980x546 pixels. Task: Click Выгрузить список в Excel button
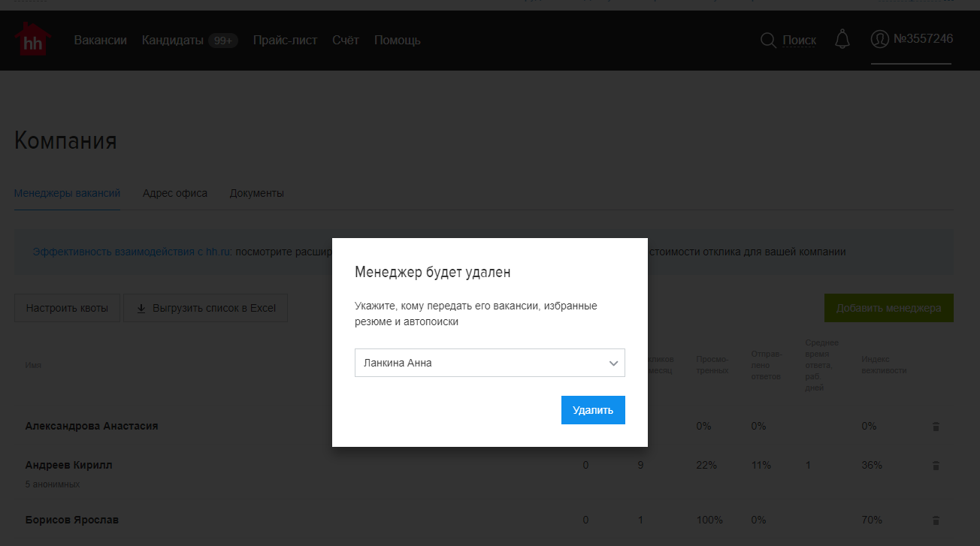pos(205,308)
